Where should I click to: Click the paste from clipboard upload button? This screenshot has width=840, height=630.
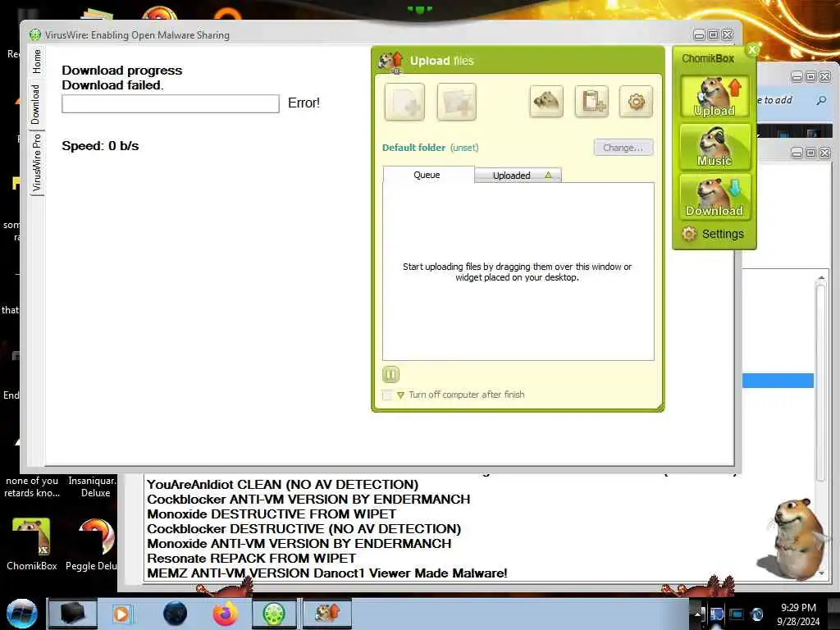click(x=592, y=101)
